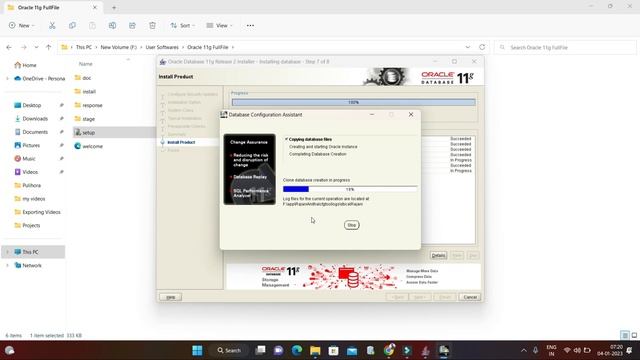Screen dimensions: 640x360
Task: Click the clock and date in taskbar
Action: coord(609,350)
